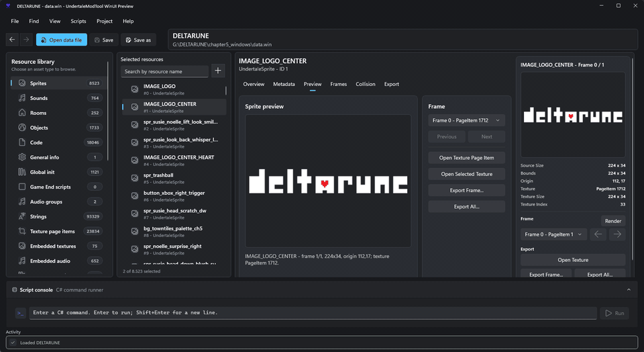Click the C# command input field

coord(313,313)
